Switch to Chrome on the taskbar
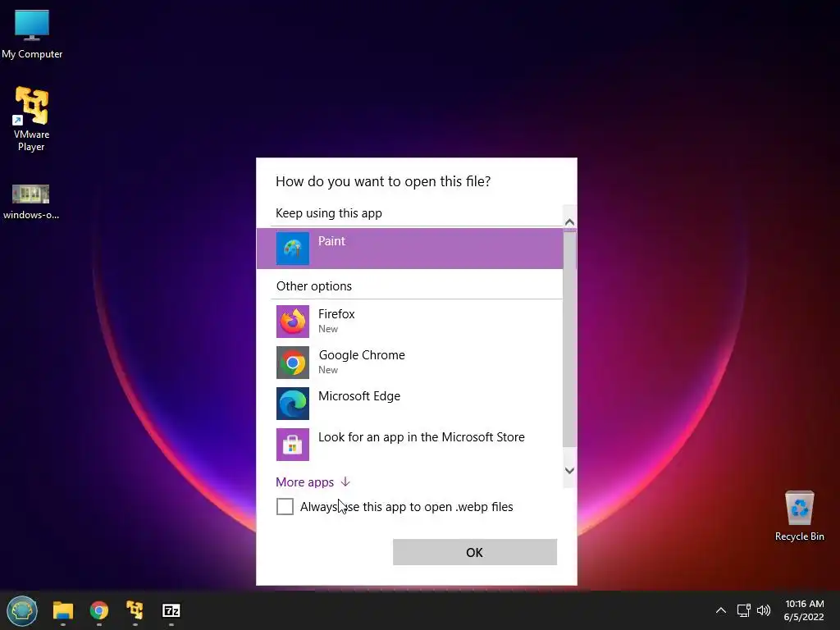 tap(99, 610)
